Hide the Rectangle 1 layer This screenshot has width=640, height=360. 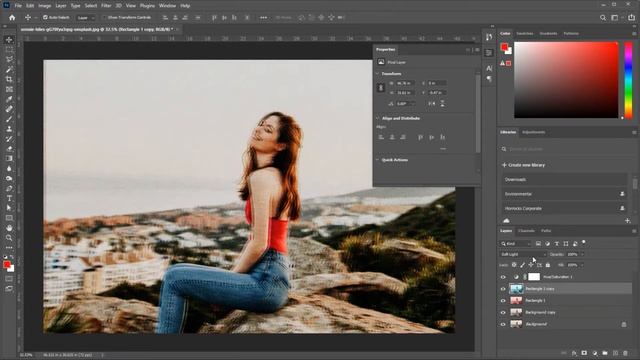503,300
